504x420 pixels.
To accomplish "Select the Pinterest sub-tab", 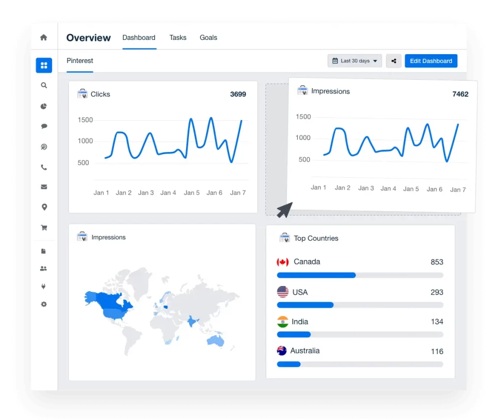I will [80, 61].
